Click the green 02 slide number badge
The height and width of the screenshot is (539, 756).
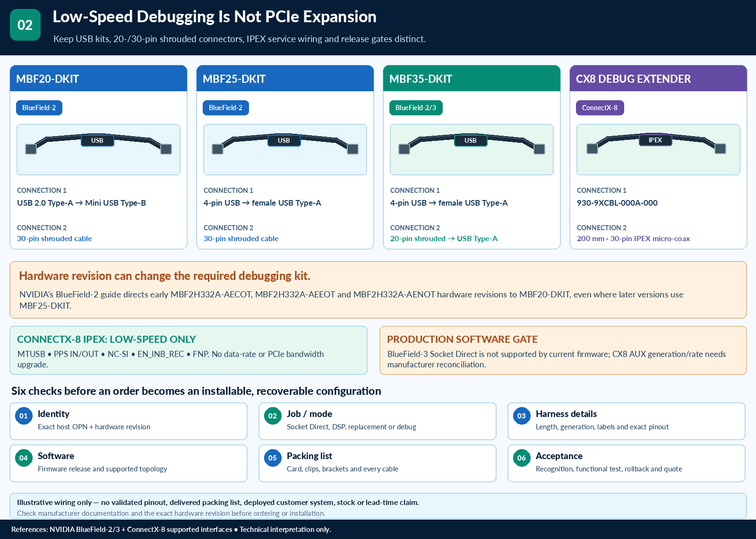[25, 25]
